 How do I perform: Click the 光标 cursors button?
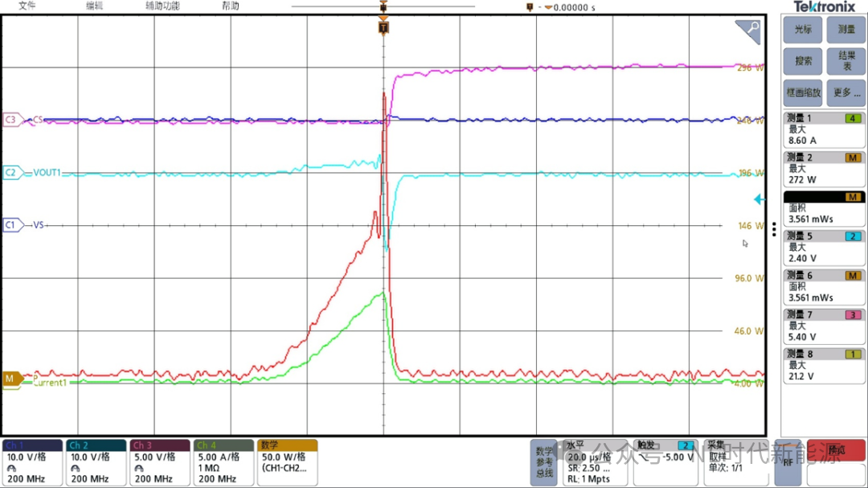803,30
